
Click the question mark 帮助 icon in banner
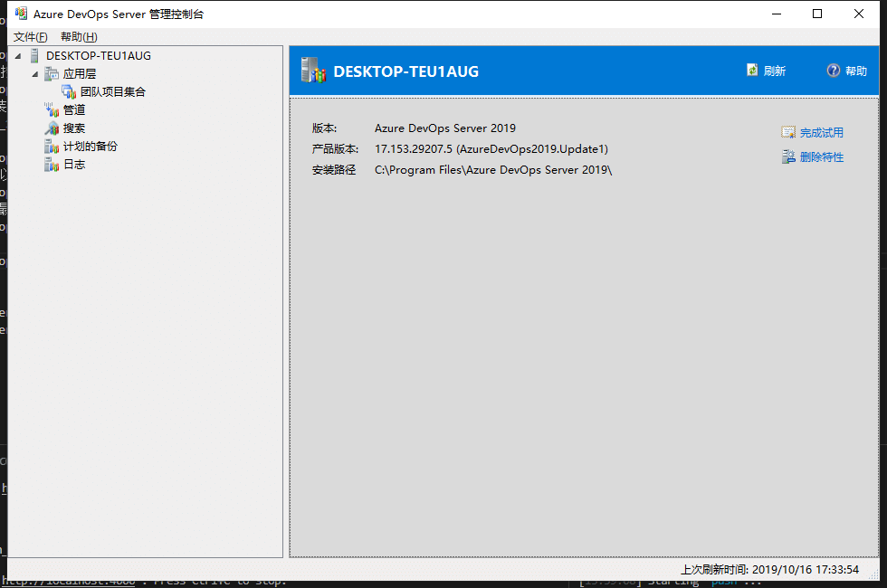(x=834, y=71)
